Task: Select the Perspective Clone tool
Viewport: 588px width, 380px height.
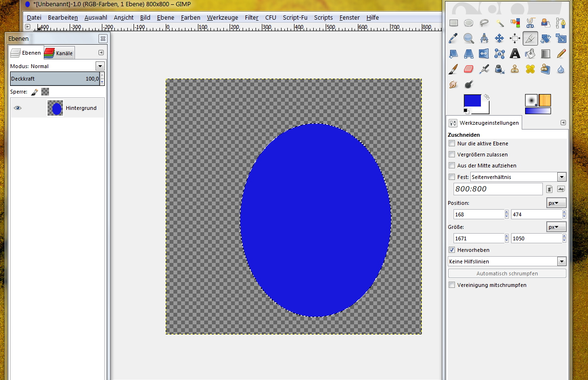Action: click(x=546, y=69)
